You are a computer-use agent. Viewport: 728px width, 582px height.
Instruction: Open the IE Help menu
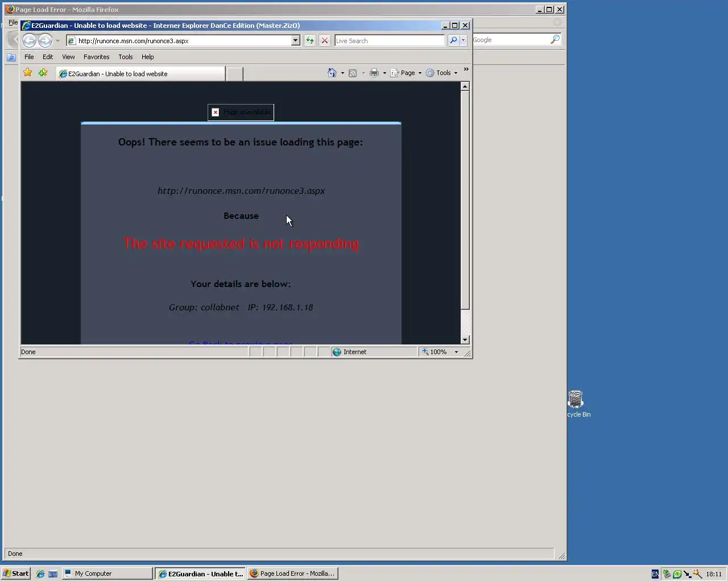(x=147, y=57)
